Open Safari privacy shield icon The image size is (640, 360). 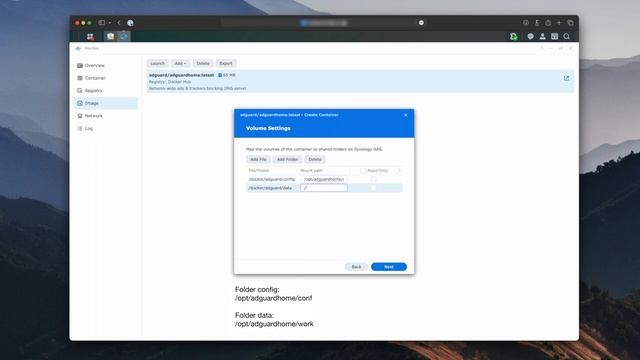coord(130,23)
